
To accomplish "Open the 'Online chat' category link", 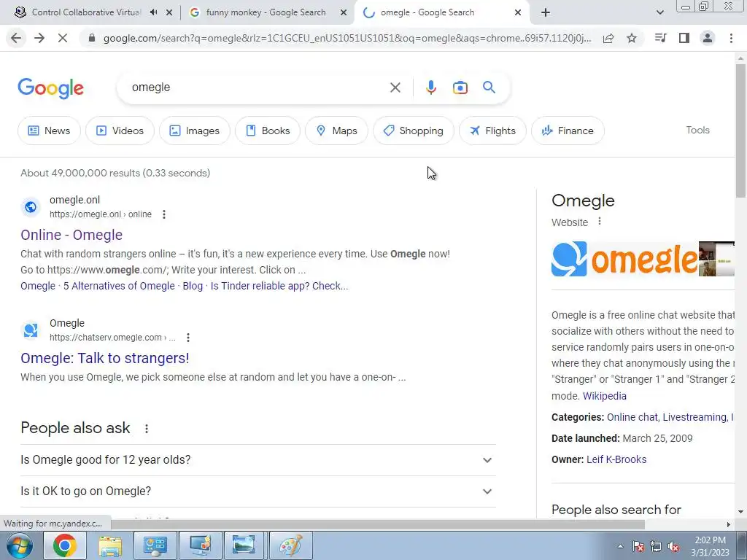I will pos(632,417).
